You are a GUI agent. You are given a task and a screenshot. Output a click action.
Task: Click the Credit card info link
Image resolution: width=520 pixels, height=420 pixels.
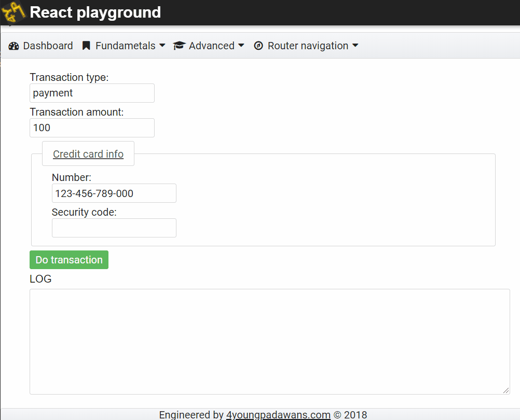pyautogui.click(x=88, y=153)
